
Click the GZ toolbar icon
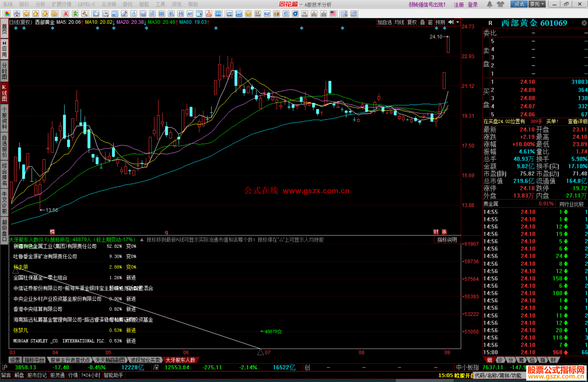tap(267, 14)
